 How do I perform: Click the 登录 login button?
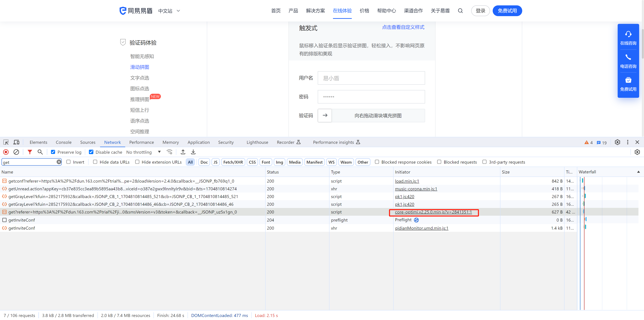coord(480,11)
